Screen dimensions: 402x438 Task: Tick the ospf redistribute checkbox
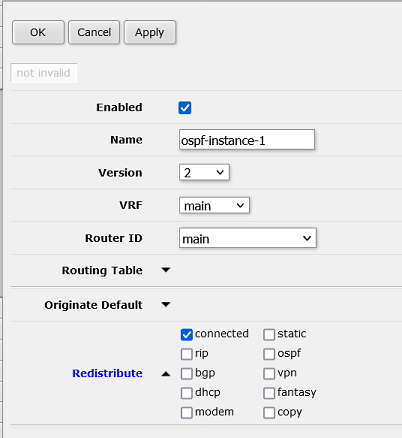pyautogui.click(x=269, y=354)
